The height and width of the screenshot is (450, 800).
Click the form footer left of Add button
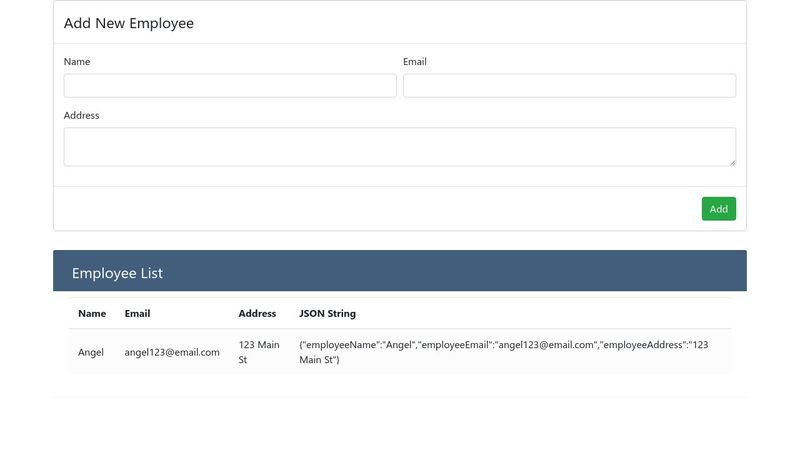click(370, 209)
